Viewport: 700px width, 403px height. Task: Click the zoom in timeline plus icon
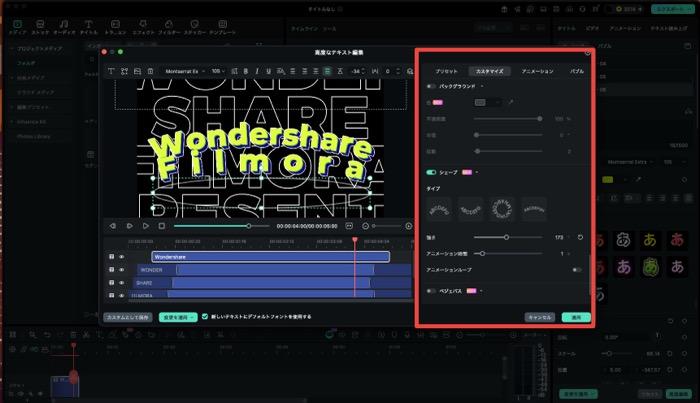(x=408, y=226)
